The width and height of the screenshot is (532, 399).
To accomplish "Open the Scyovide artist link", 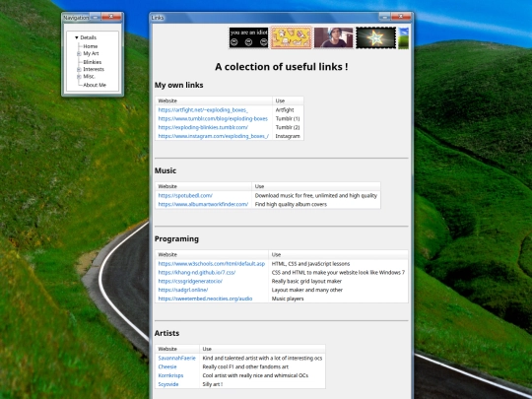I will (168, 384).
